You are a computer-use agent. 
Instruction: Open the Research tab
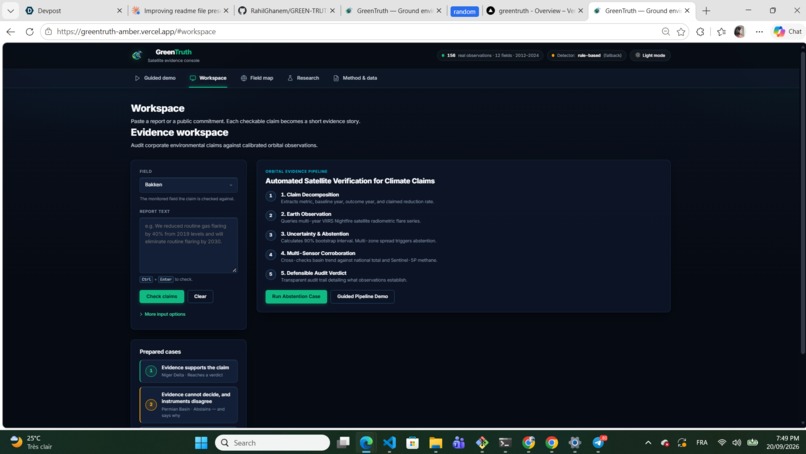(303, 78)
